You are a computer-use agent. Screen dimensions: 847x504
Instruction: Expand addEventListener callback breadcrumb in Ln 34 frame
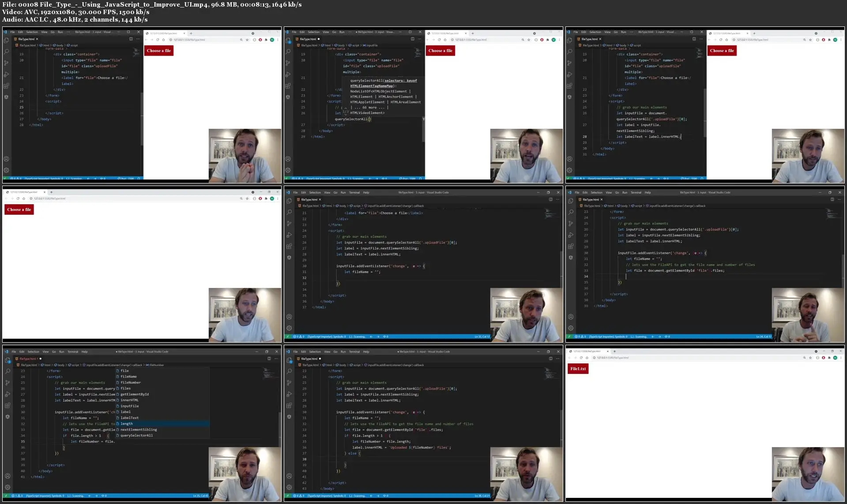click(675, 205)
